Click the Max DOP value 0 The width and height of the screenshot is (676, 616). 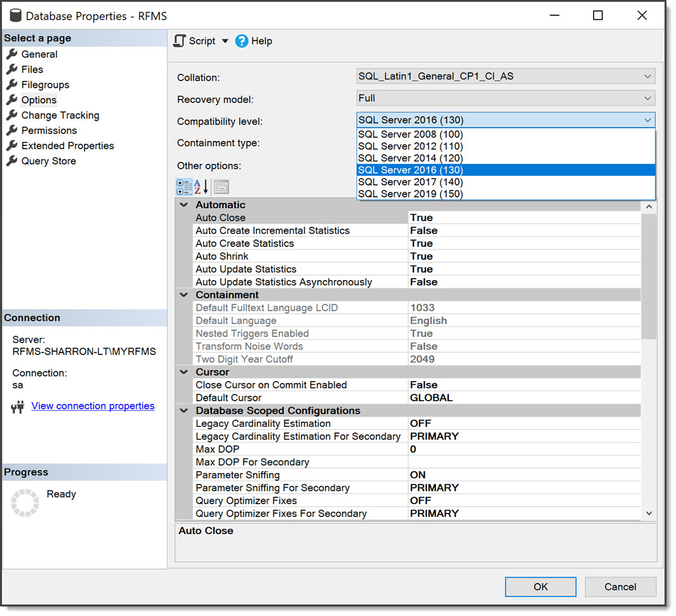click(413, 450)
